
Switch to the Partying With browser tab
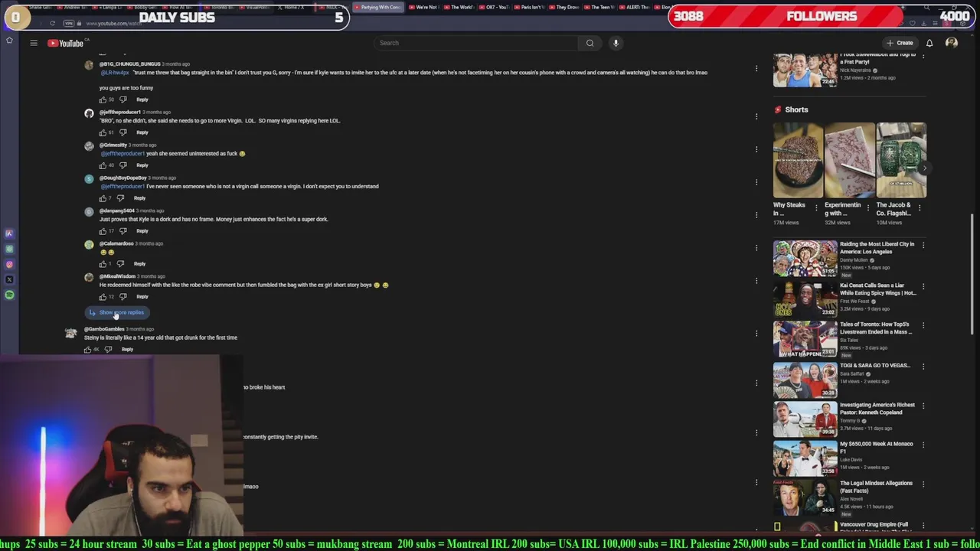click(378, 7)
